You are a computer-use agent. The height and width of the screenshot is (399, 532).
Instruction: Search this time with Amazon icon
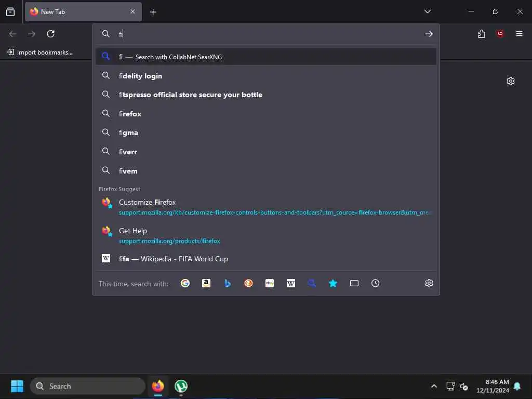coord(206,283)
